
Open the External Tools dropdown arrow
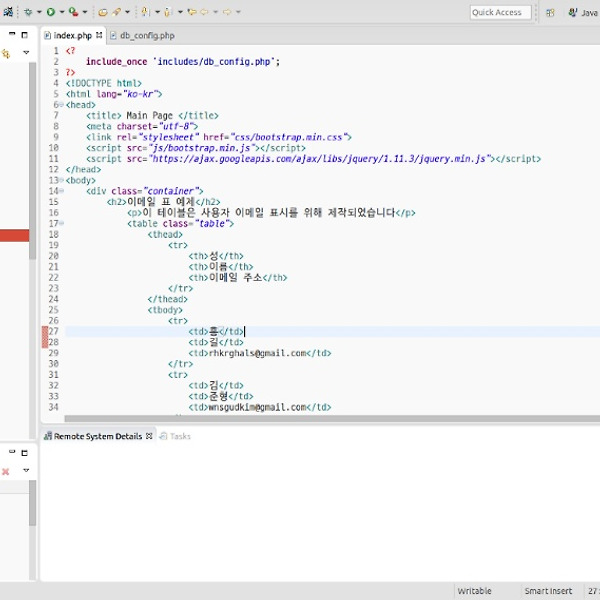(x=85, y=12)
